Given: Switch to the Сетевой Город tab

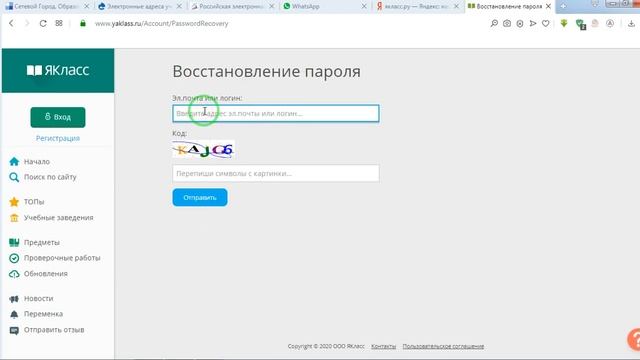Looking at the screenshot, I should click(47, 7).
